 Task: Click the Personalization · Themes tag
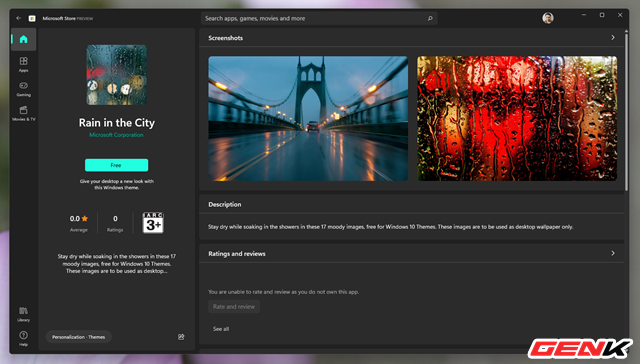78,337
